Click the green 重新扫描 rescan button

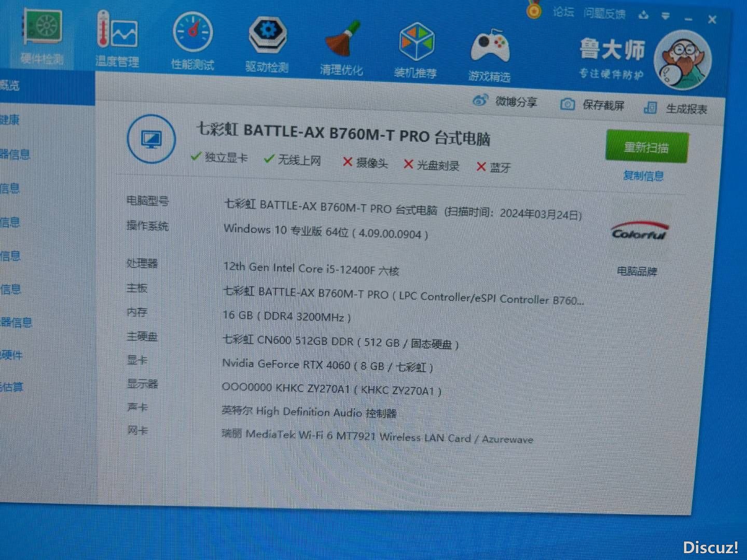[647, 147]
